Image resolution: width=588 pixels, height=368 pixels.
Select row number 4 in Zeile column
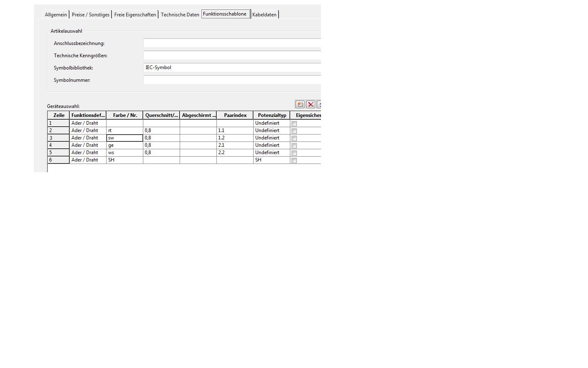coord(58,145)
